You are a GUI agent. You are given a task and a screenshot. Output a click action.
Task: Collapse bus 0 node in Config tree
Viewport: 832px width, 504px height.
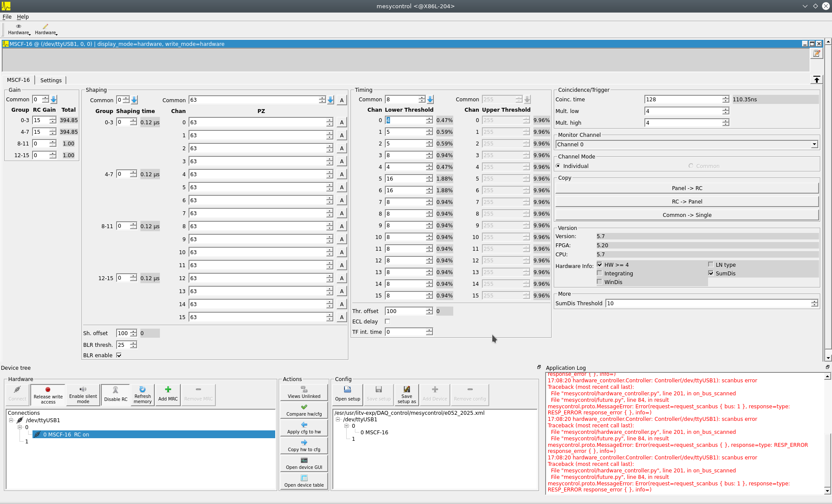(346, 426)
